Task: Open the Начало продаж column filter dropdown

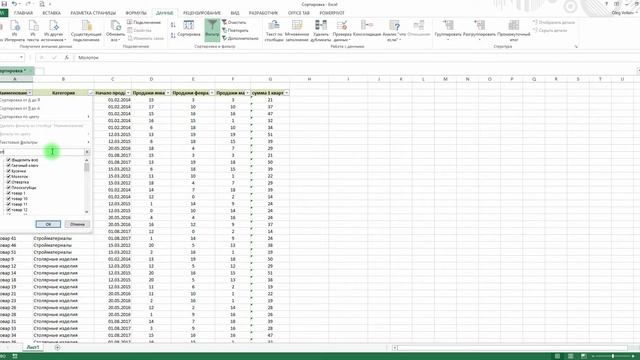Action: coord(128,93)
